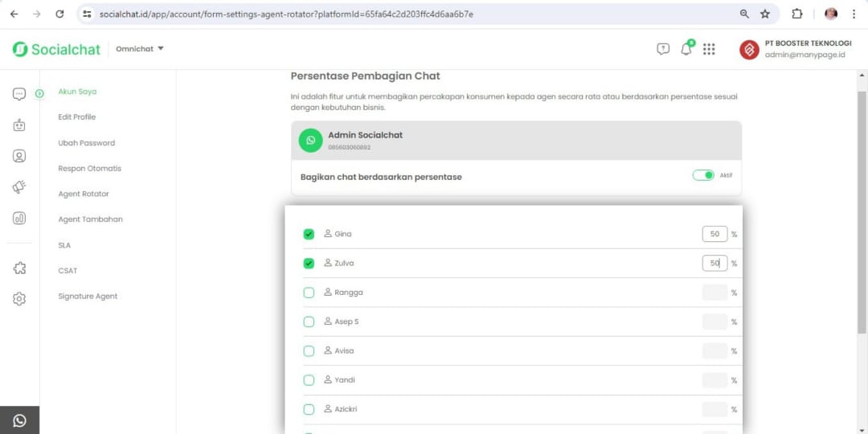Image resolution: width=868 pixels, height=434 pixels.
Task: Uncheck the Gina agent checkbox
Action: [x=309, y=234]
